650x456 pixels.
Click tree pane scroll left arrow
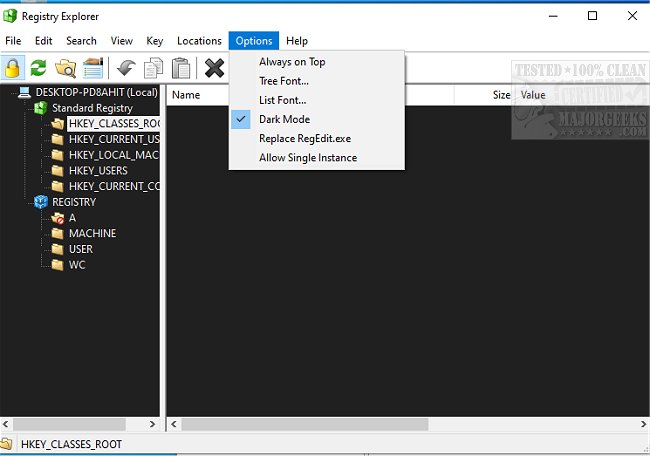6,424
